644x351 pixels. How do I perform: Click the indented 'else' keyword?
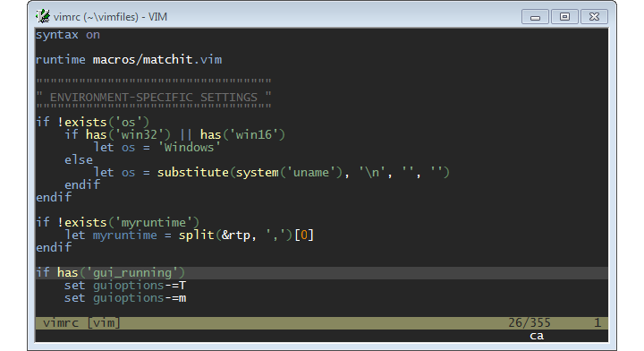tap(79, 160)
